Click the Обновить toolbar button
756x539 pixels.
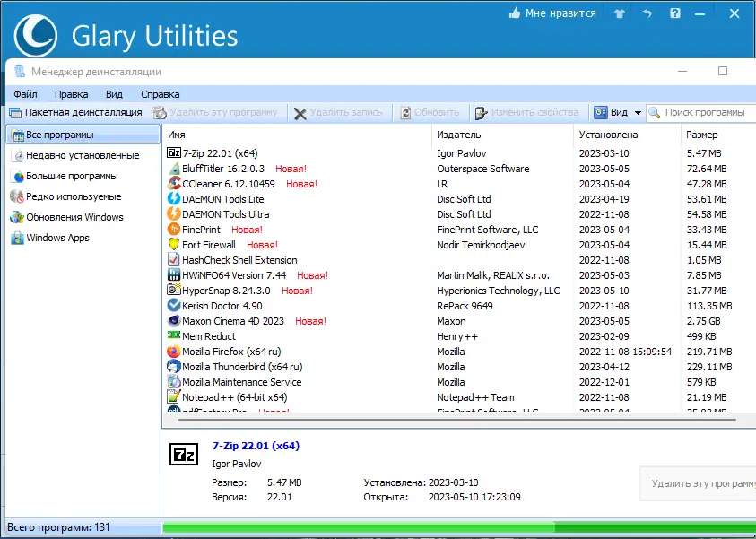[430, 113]
